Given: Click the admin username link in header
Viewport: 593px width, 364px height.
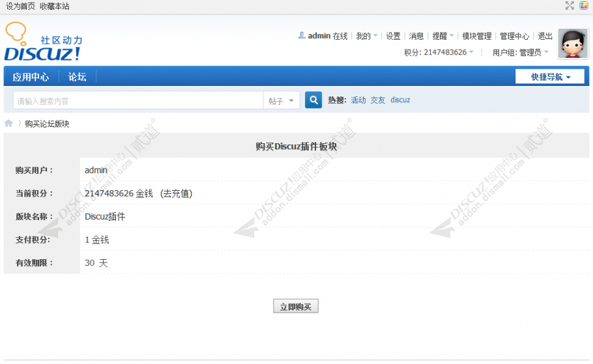Looking at the screenshot, I should click(x=319, y=36).
